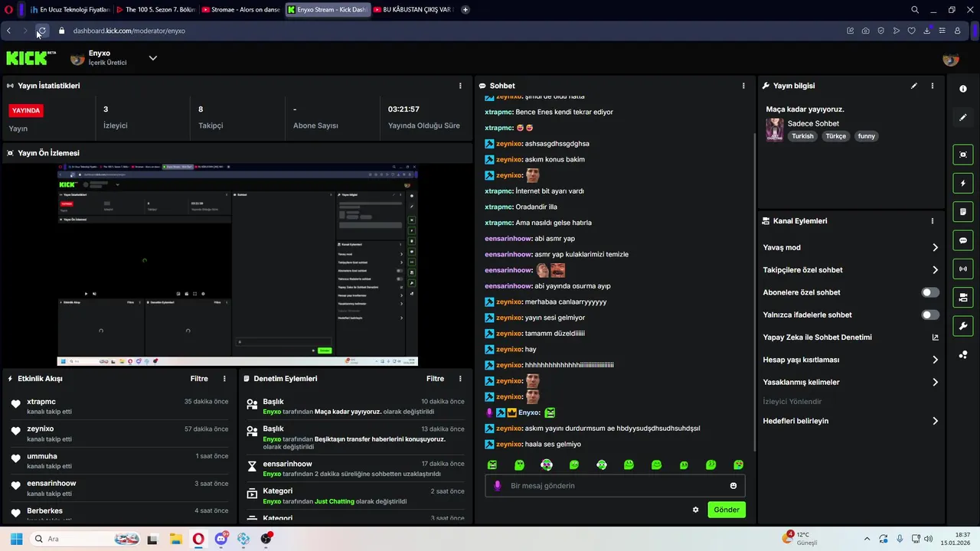The height and width of the screenshot is (551, 980).
Task: Expand the Yavaş mod option
Action: [x=851, y=247]
